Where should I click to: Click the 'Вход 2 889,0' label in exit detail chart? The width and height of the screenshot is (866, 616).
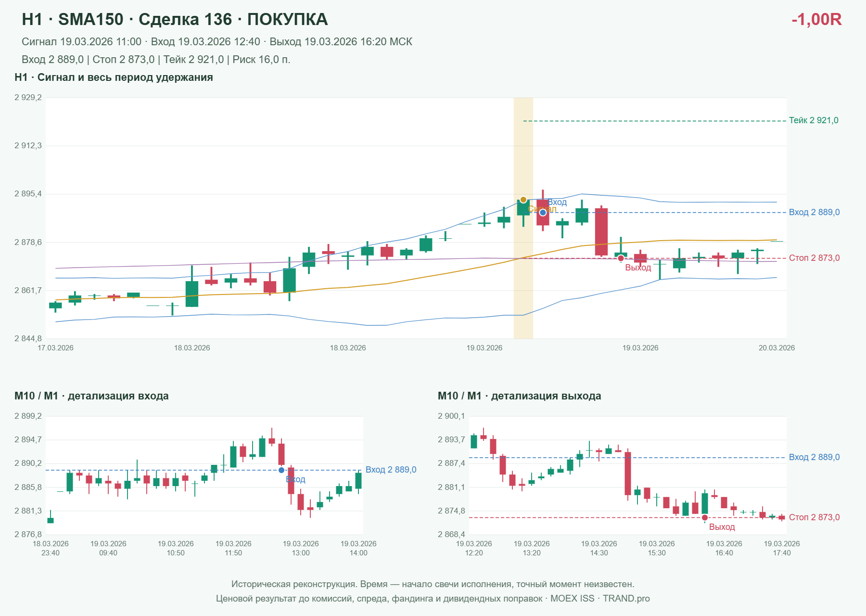tap(814, 457)
